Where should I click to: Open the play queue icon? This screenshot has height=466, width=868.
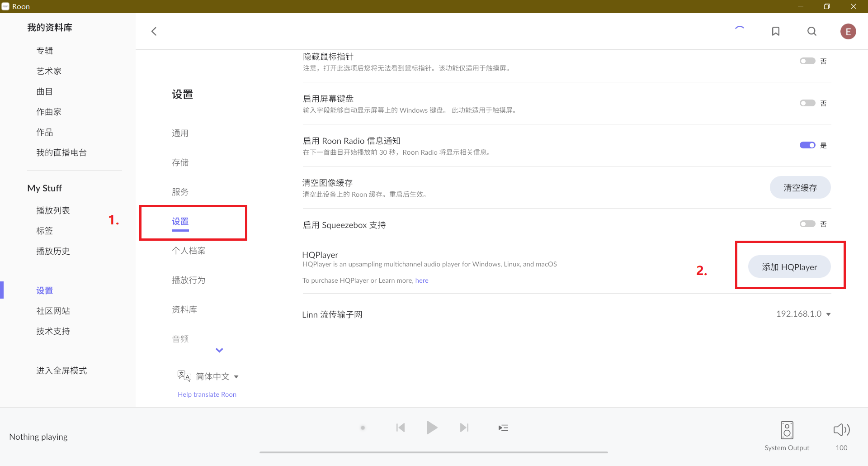[503, 428]
